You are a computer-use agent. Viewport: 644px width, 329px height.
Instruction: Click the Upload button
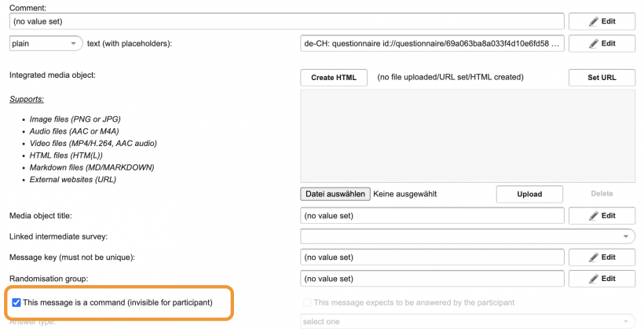coord(529,194)
